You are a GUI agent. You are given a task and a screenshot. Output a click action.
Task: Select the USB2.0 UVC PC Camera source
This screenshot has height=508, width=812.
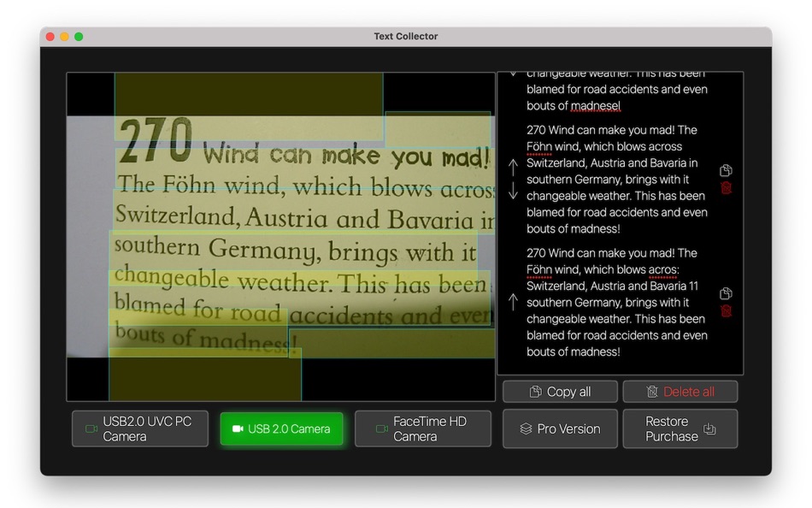pyautogui.click(x=140, y=428)
